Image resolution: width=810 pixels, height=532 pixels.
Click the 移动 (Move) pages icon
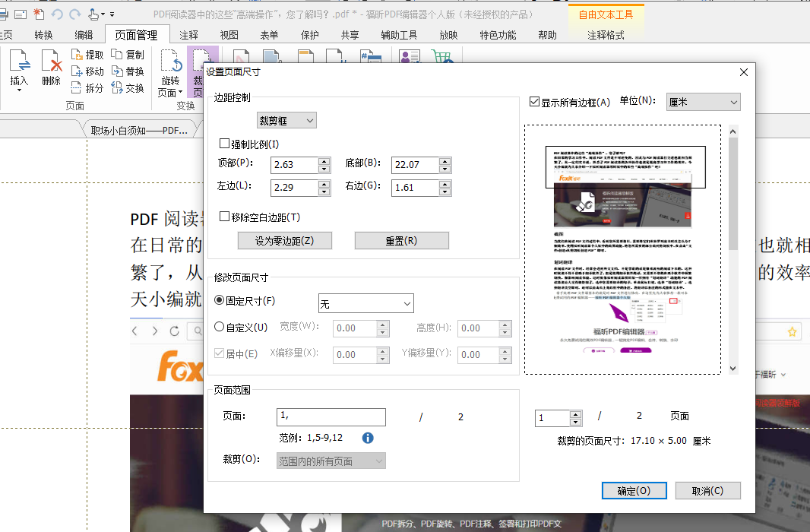coord(77,71)
